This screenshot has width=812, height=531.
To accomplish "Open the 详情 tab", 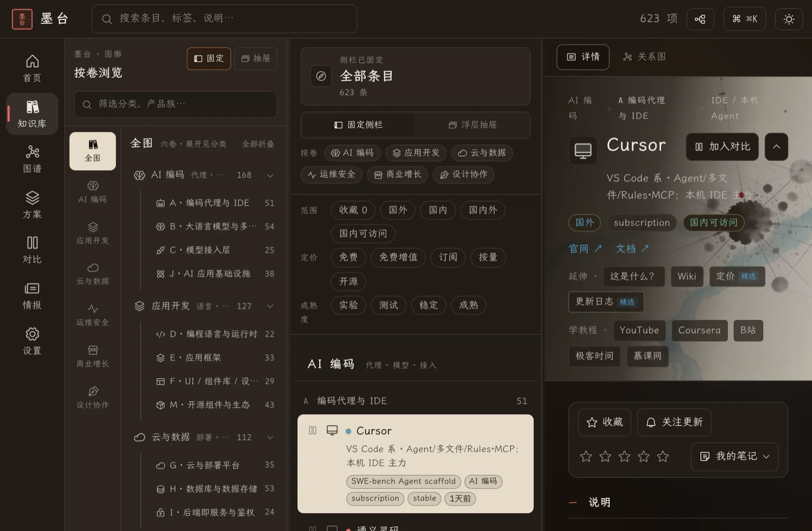I will click(x=583, y=57).
